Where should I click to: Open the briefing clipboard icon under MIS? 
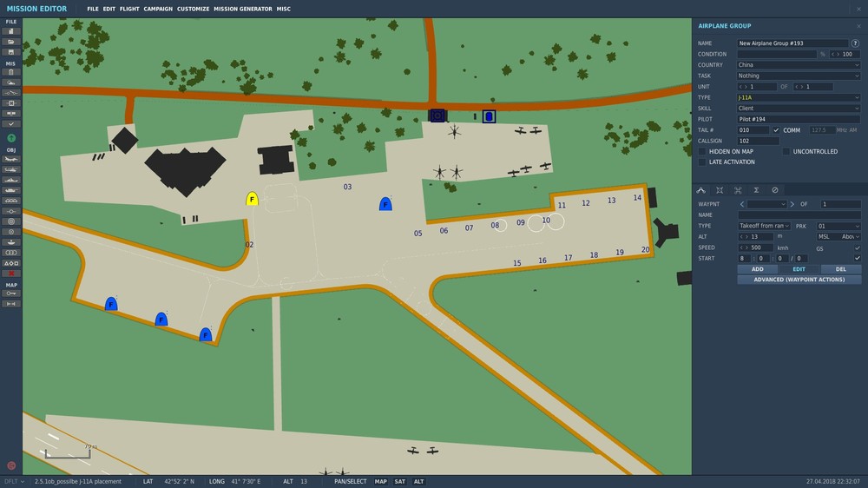[10, 72]
